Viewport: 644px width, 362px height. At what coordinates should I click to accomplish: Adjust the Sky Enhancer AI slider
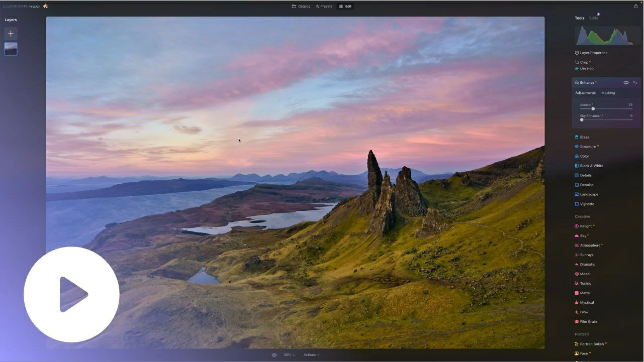point(606,120)
